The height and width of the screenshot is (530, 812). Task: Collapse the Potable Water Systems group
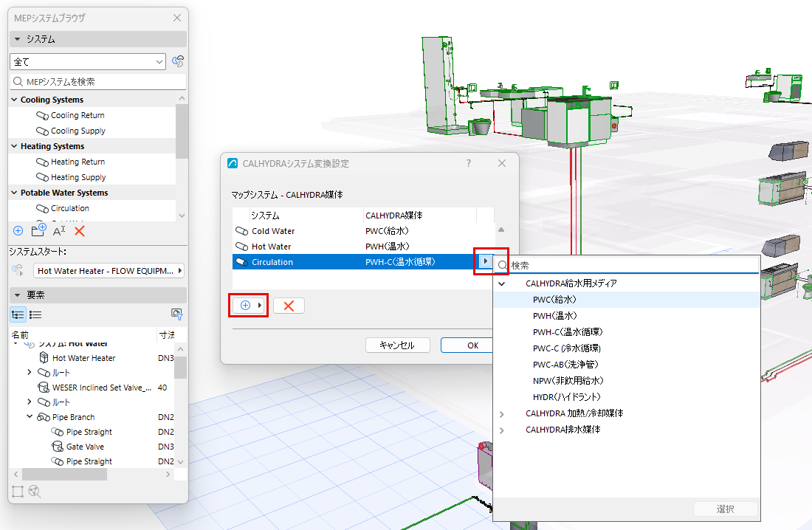(x=15, y=193)
